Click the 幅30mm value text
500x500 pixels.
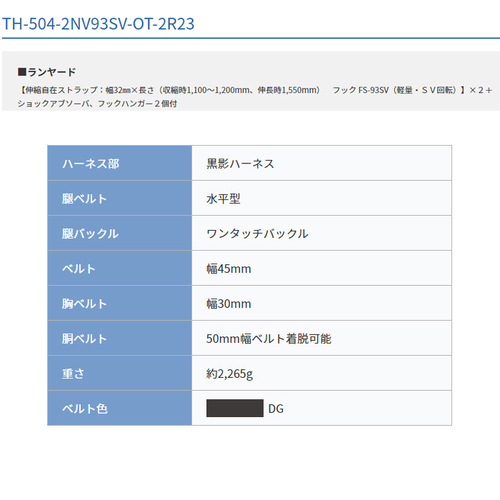click(229, 304)
